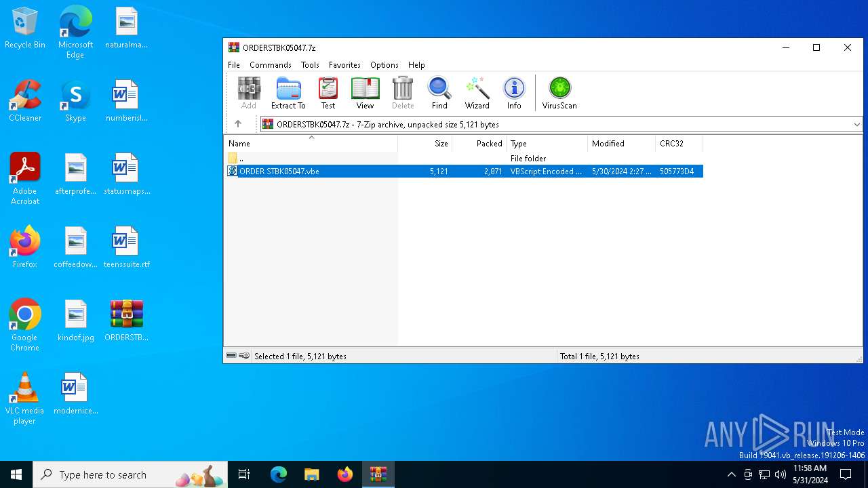Open the Help menu
The image size is (868, 488).
[416, 65]
